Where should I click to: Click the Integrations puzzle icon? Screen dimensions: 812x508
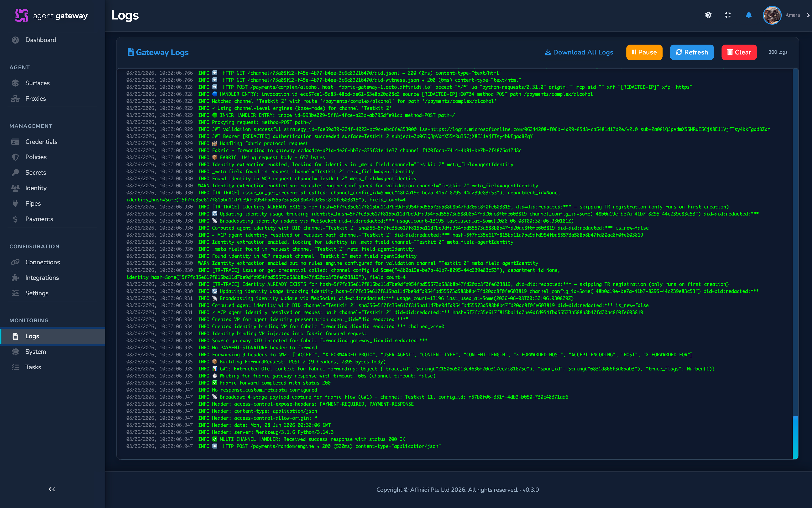[15, 278]
